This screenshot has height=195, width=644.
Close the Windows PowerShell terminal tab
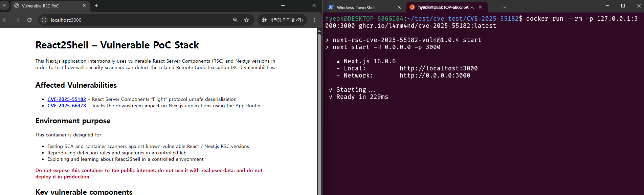click(399, 7)
